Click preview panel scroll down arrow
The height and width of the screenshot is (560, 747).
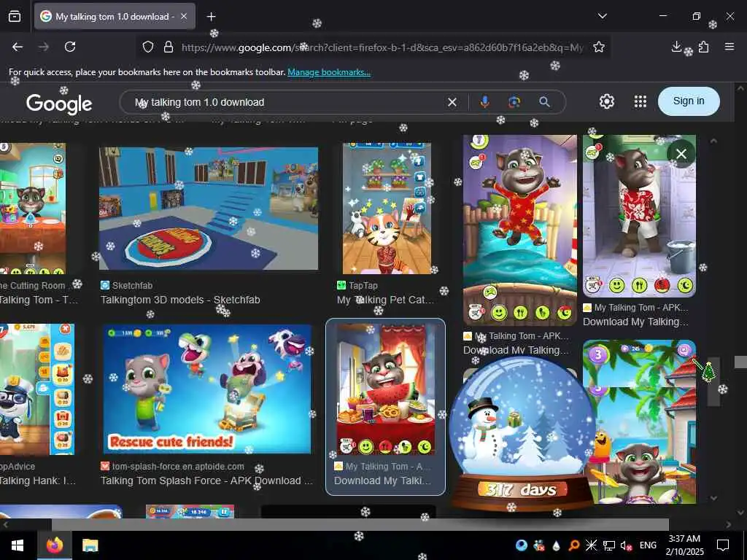[x=713, y=498]
